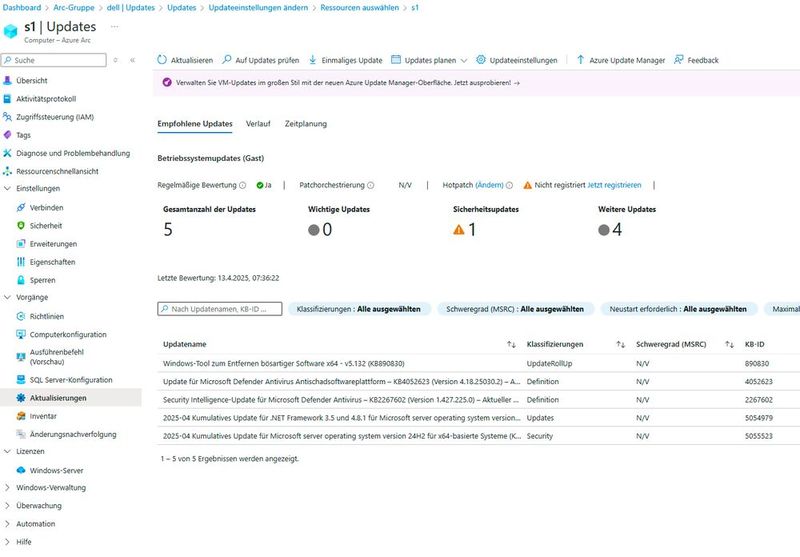This screenshot has height=557, width=800.
Task: Expand the Hilfe section
Action: 7,542
